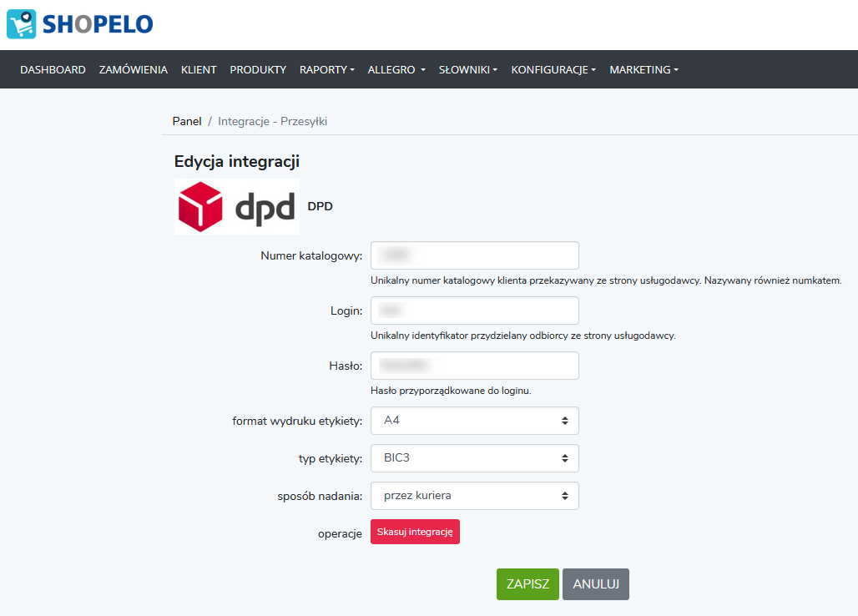Expand the Raporty dropdown menu
858x616 pixels.
(x=326, y=70)
